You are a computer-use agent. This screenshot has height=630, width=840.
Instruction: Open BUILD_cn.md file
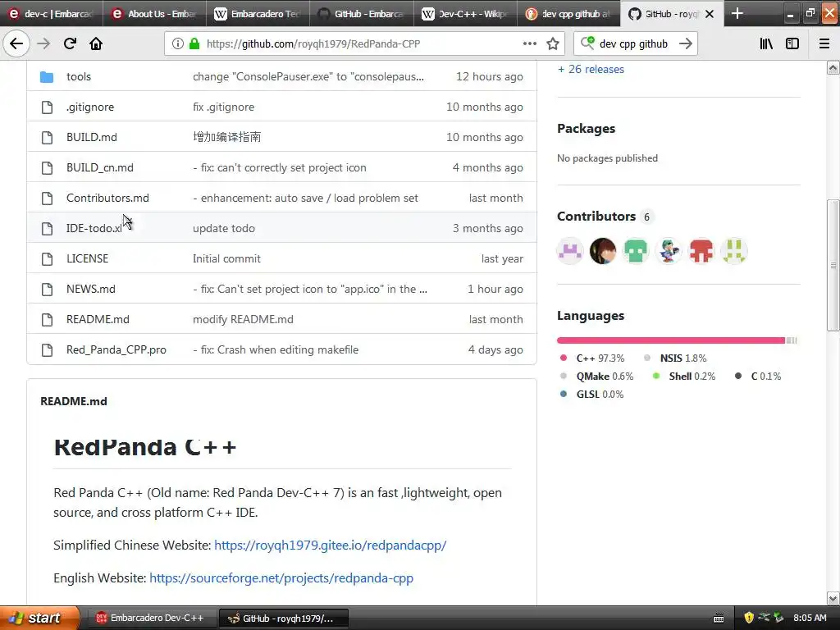tap(99, 167)
